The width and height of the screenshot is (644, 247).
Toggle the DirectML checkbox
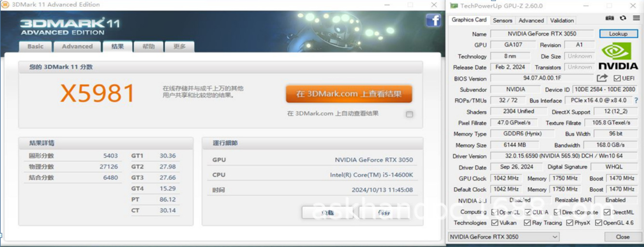pyautogui.click(x=607, y=212)
